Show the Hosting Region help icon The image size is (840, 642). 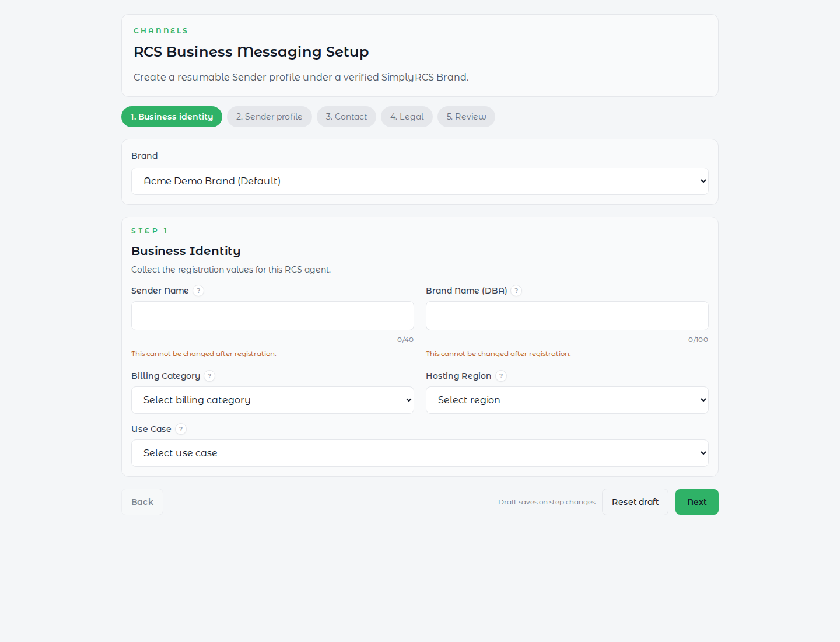click(x=501, y=376)
